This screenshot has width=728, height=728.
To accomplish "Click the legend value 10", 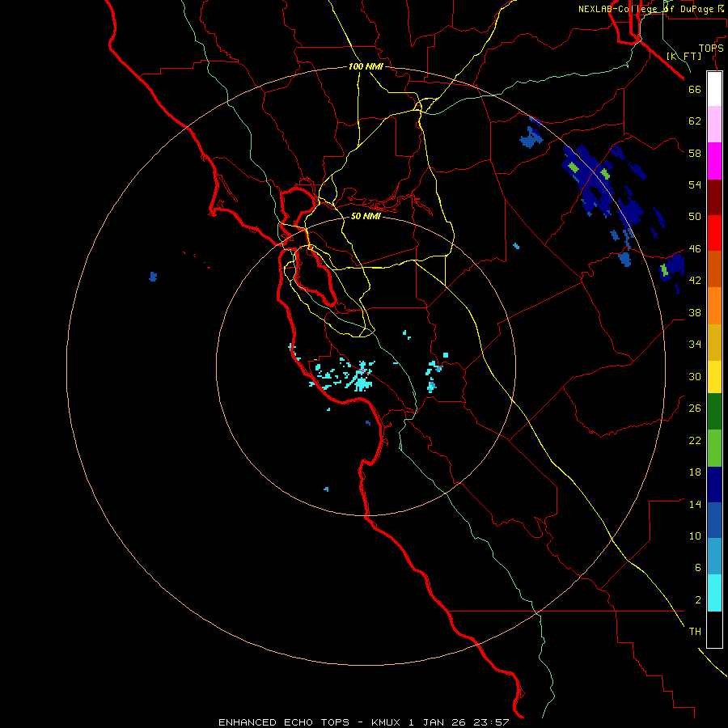I will pos(695,536).
